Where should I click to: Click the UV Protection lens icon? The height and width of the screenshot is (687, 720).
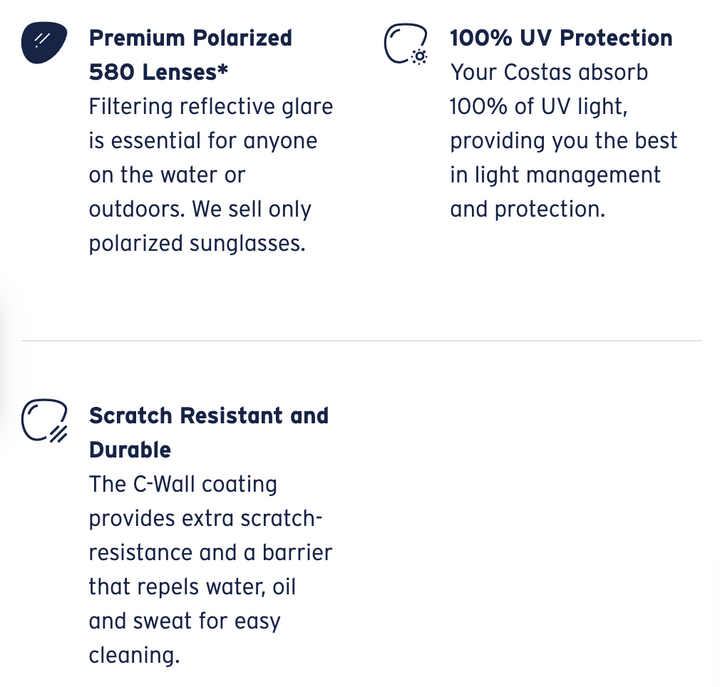(x=406, y=46)
